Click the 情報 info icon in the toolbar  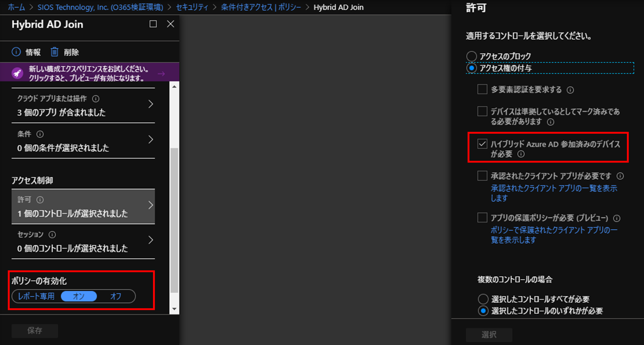pos(15,52)
